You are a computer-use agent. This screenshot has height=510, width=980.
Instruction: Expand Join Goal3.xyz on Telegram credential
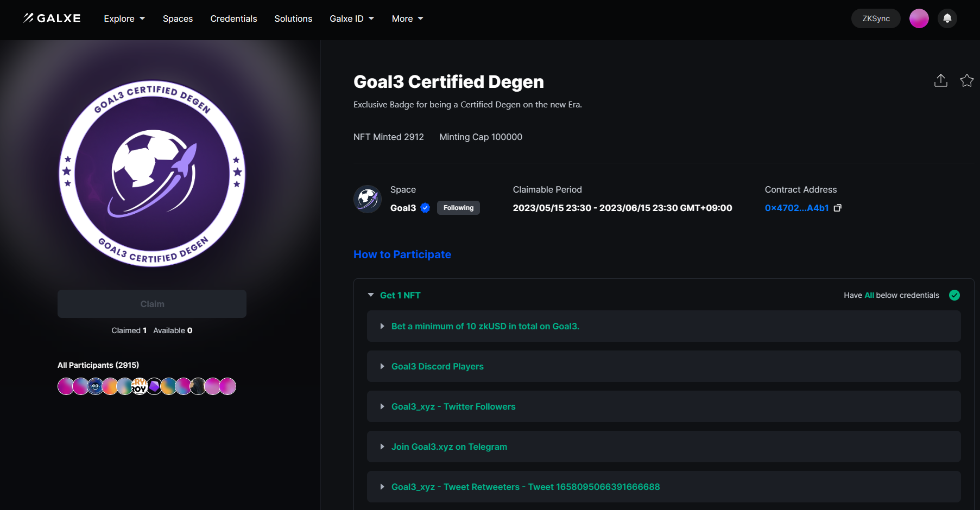663,447
